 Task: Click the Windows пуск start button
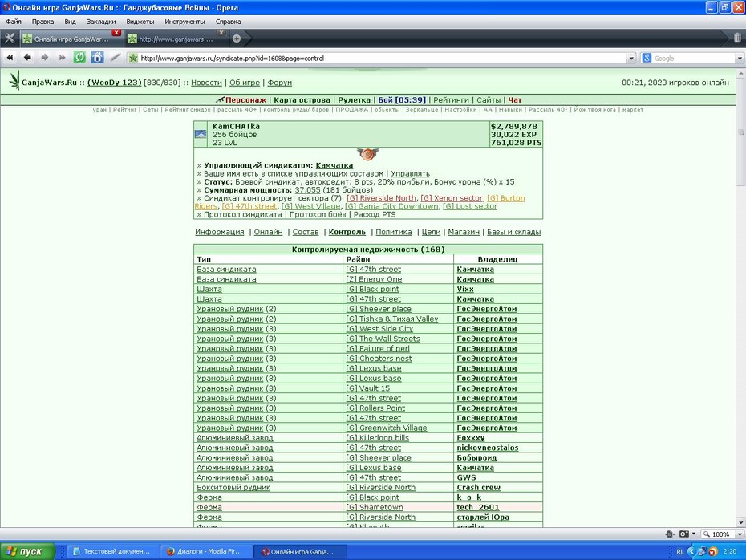pyautogui.click(x=27, y=551)
